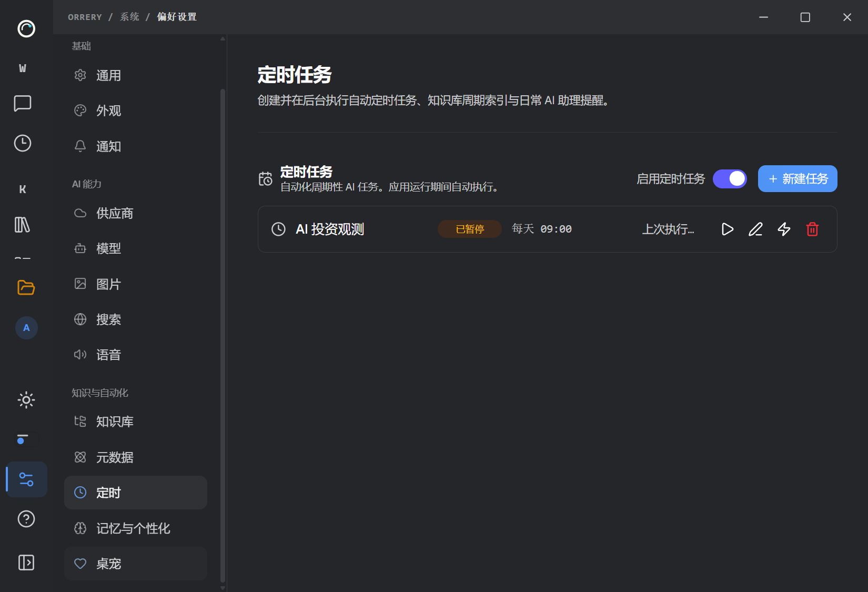Screen dimensions: 868x592
Task: Click the 已暂停 status badge
Action: (470, 229)
